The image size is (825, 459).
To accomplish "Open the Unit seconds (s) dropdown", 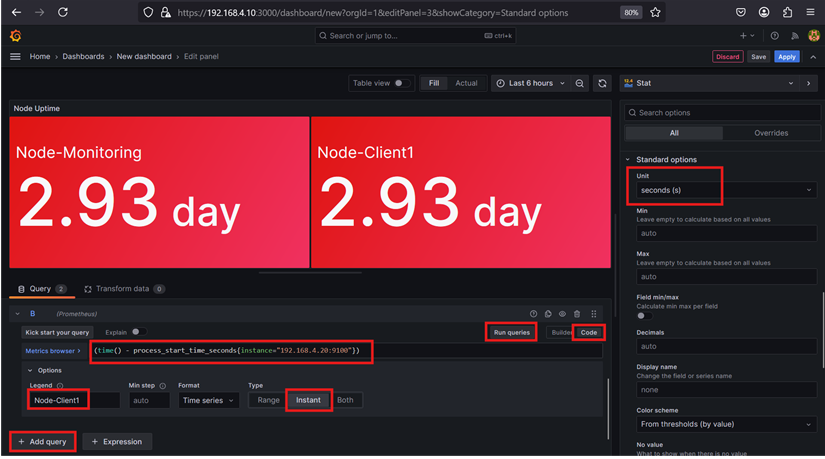I will (726, 190).
